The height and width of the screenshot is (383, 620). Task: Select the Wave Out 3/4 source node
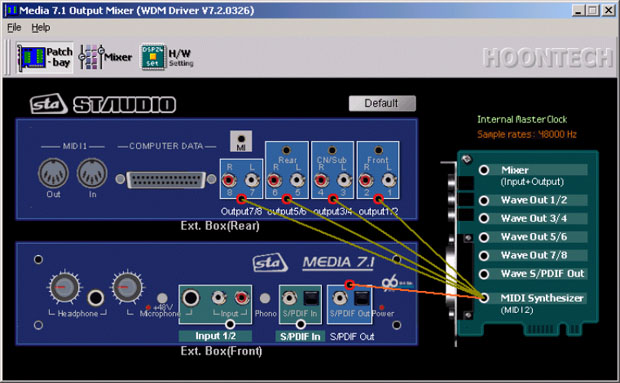click(484, 219)
